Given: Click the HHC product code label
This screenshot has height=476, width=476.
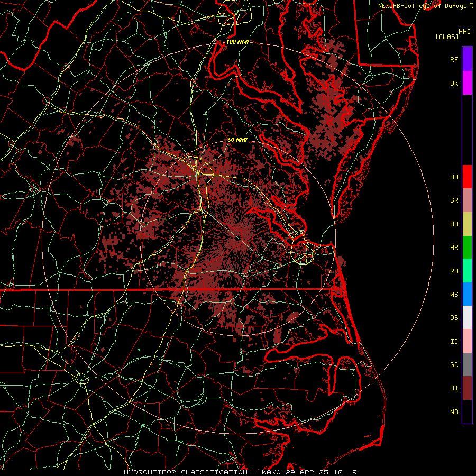Looking at the screenshot, I should click(464, 32).
